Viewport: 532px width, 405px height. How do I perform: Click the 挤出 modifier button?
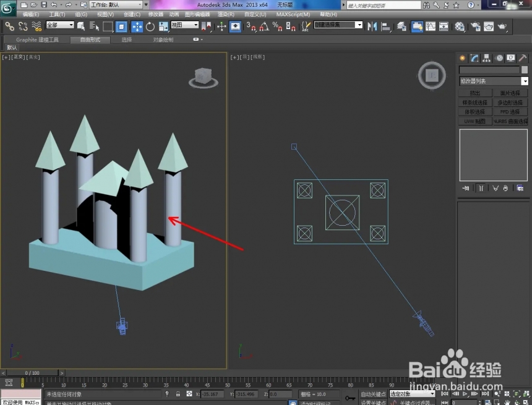475,93
